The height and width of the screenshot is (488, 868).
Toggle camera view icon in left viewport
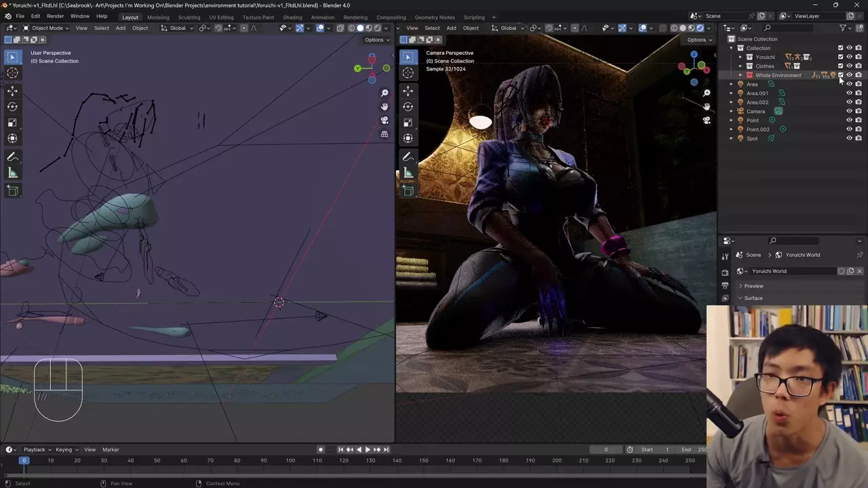pos(384,121)
